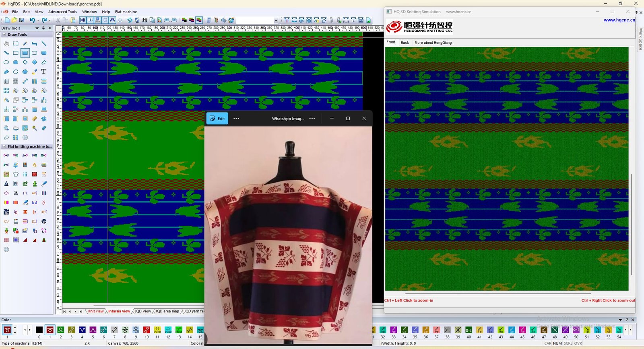Image resolution: width=644 pixels, height=349 pixels.
Task: Pin the Color panel
Action: click(x=627, y=320)
